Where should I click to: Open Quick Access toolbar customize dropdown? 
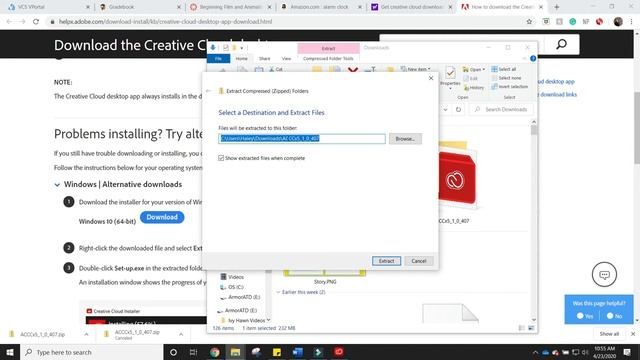(x=242, y=48)
